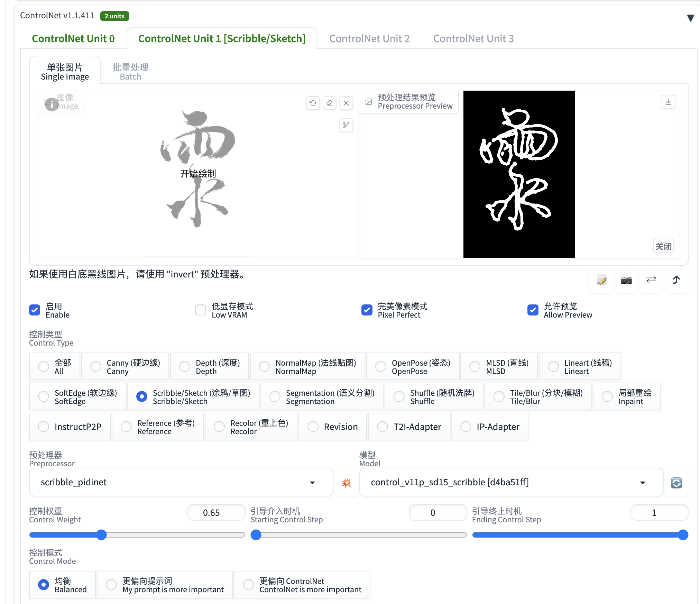Click the preprocessor preview thumbnail

[x=519, y=174]
